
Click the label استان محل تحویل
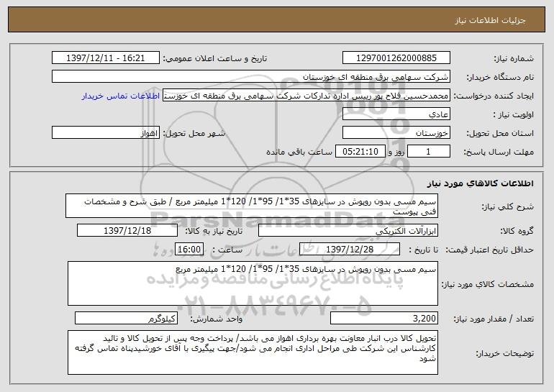click(500, 133)
